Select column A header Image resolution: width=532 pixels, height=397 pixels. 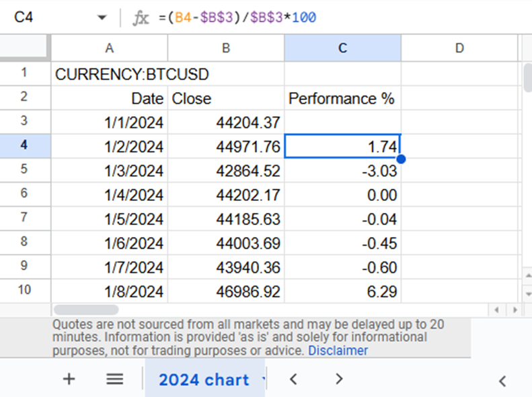[x=109, y=48]
